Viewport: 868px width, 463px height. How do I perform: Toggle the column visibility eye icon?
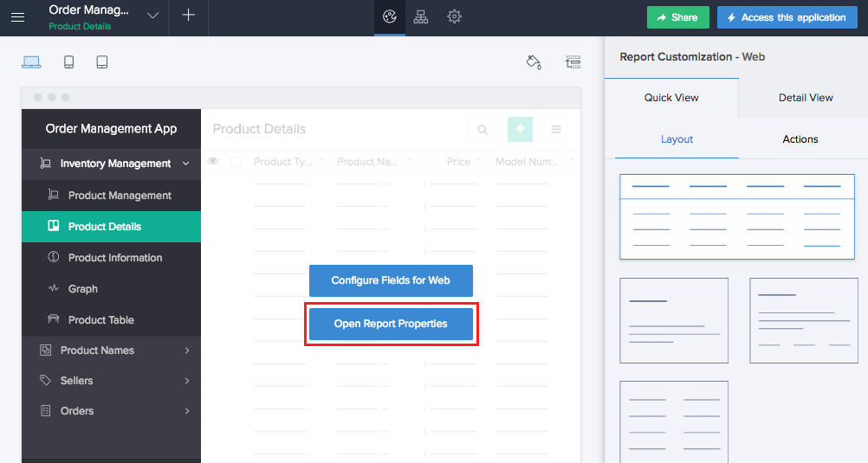[213, 161]
